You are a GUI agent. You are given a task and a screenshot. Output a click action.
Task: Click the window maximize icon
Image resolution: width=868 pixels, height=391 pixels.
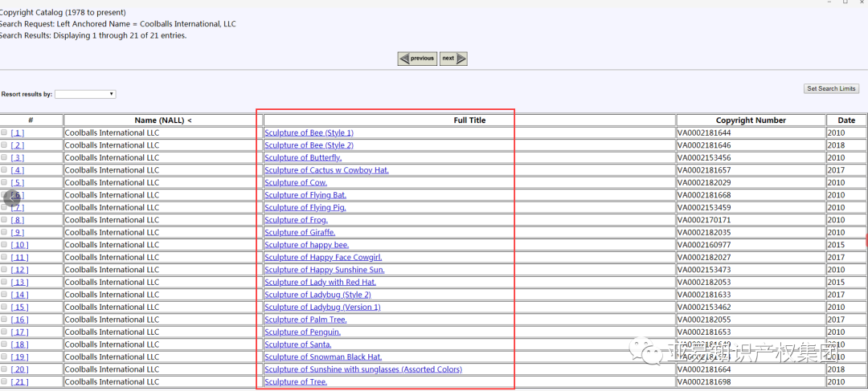point(845,2)
